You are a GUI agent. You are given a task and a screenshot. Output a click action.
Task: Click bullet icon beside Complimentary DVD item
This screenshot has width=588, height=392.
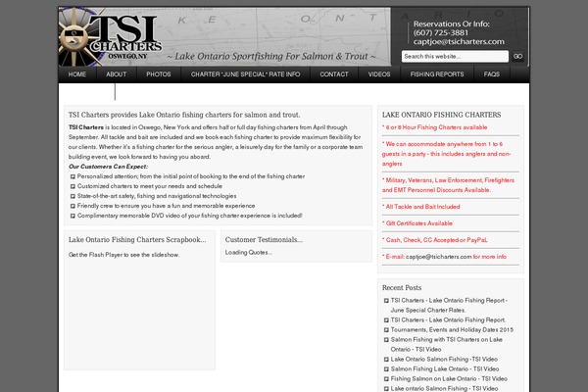click(x=73, y=216)
